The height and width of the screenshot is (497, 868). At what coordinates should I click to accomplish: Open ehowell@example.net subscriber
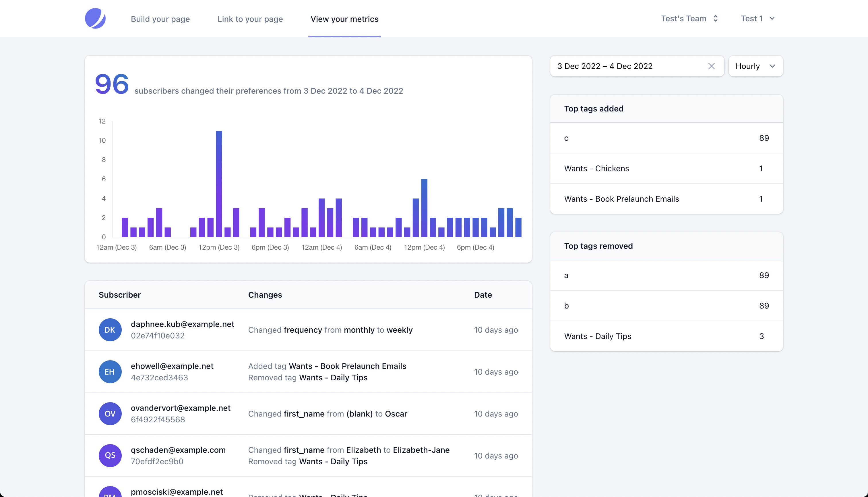[x=172, y=366]
